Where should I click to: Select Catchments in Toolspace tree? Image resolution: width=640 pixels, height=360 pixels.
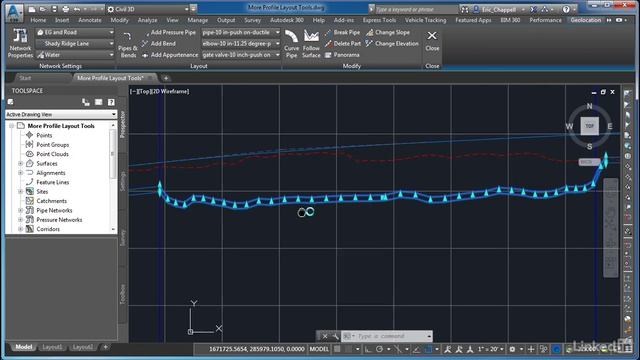tap(51, 201)
